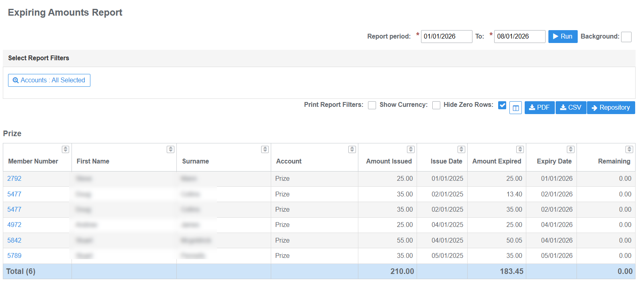Click the Amount Expired header text
The image size is (644, 284).
pyautogui.click(x=497, y=161)
